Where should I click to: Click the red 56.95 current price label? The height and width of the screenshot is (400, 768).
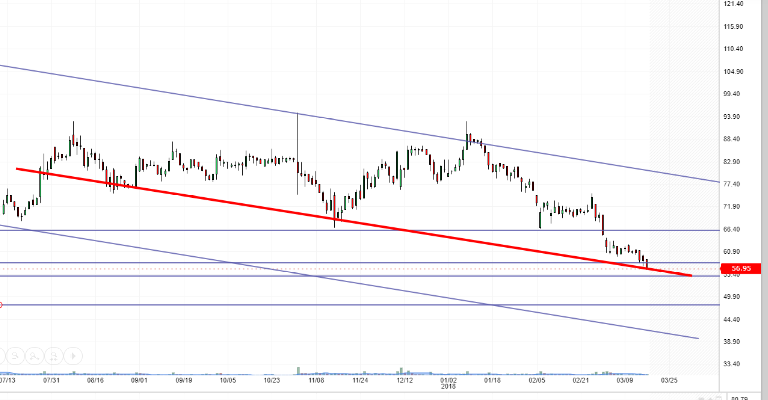pos(741,268)
